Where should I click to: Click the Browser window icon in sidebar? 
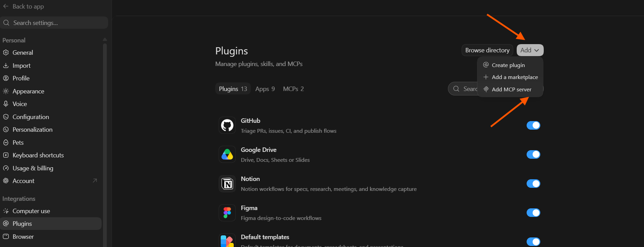[x=6, y=236]
